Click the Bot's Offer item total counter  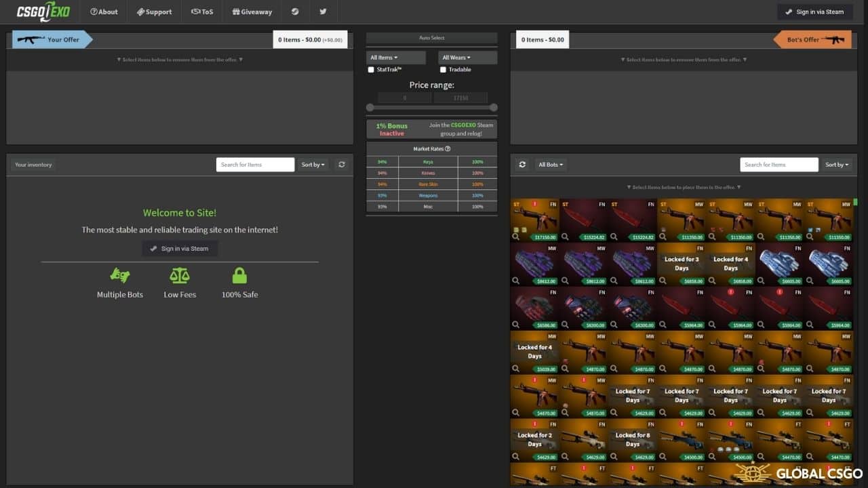[542, 40]
